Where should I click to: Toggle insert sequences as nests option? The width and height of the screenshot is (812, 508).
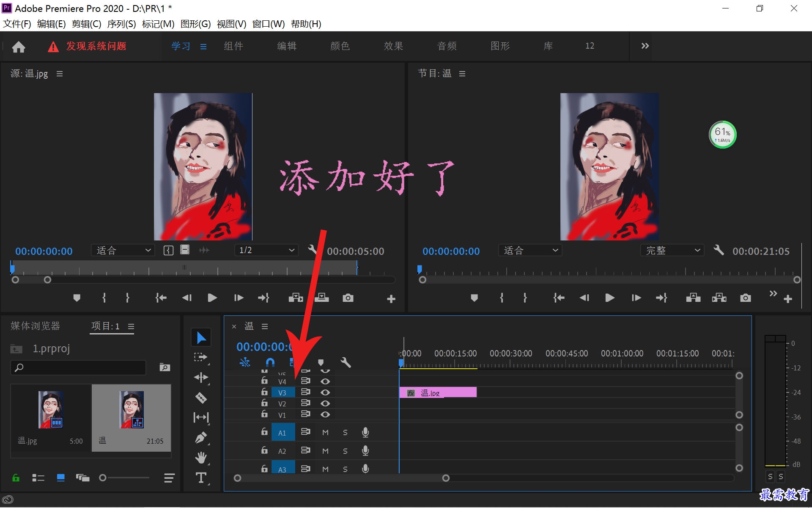point(245,362)
